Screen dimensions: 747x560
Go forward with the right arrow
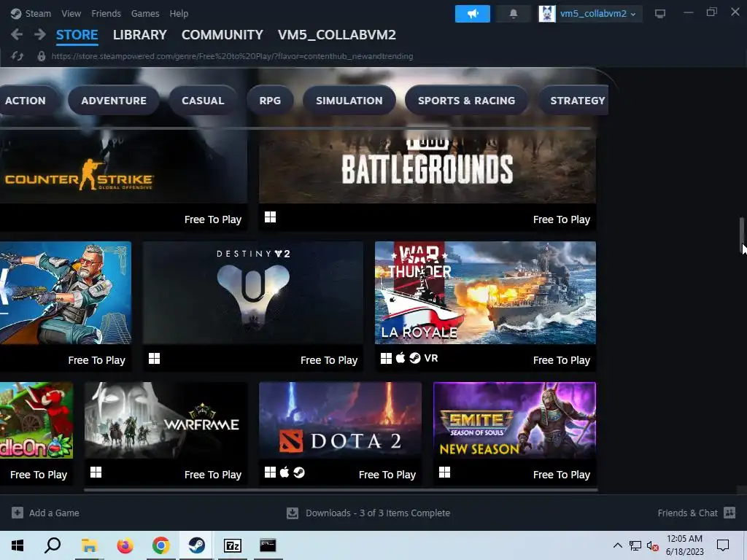[x=40, y=34]
